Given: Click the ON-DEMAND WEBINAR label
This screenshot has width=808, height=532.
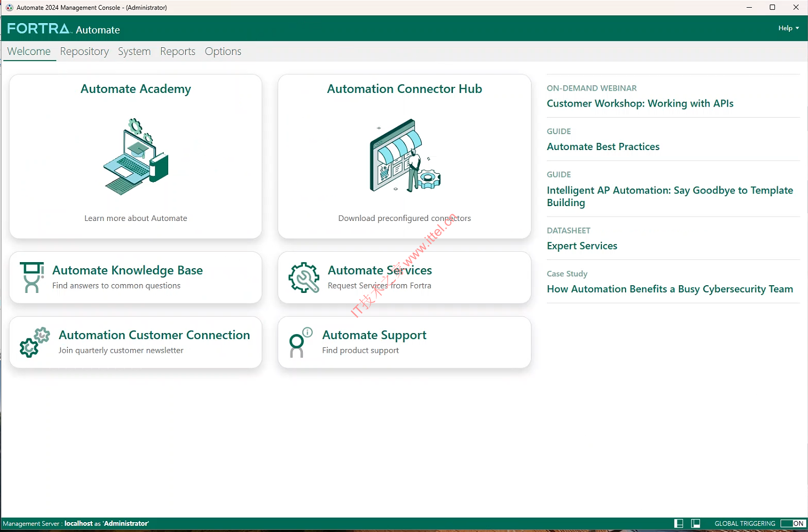Looking at the screenshot, I should click(591, 88).
